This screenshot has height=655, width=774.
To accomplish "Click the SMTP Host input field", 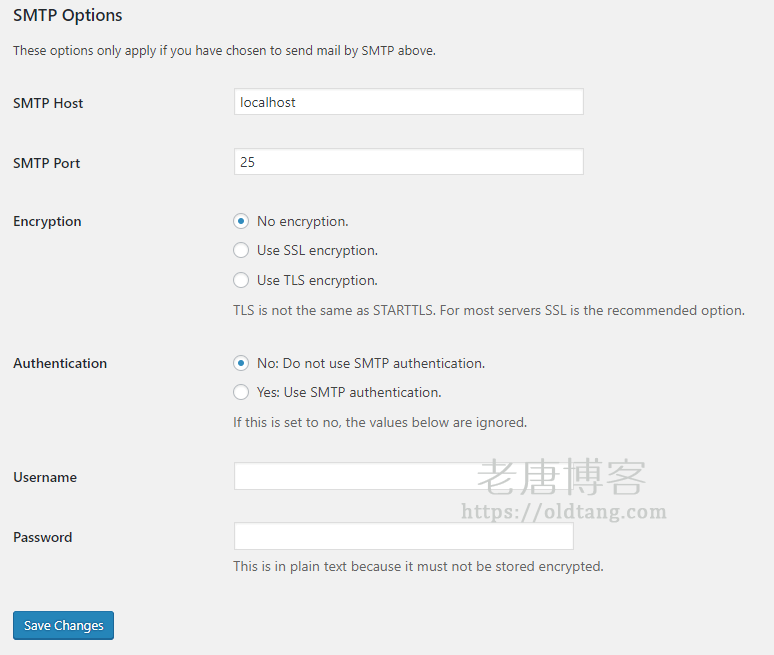I will click(x=408, y=102).
